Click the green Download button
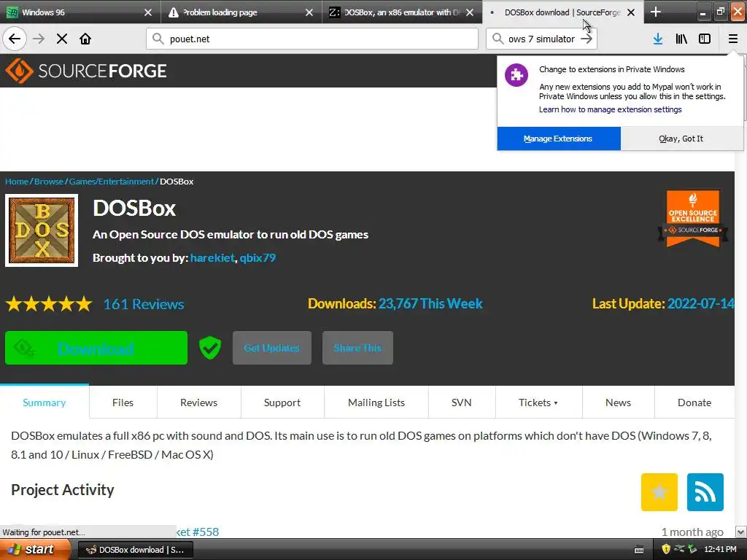The height and width of the screenshot is (560, 747). [x=96, y=348]
